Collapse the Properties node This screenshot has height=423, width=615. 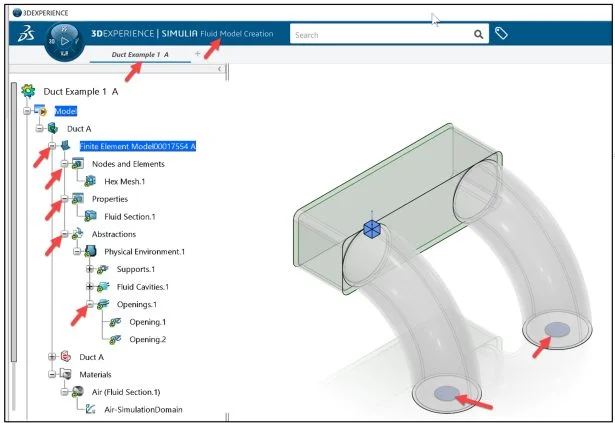(x=65, y=199)
